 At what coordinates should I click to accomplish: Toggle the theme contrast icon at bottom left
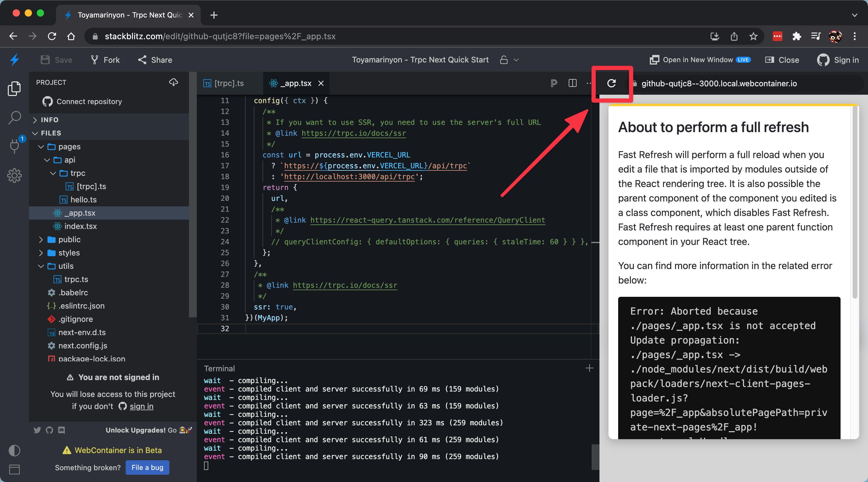[14, 451]
